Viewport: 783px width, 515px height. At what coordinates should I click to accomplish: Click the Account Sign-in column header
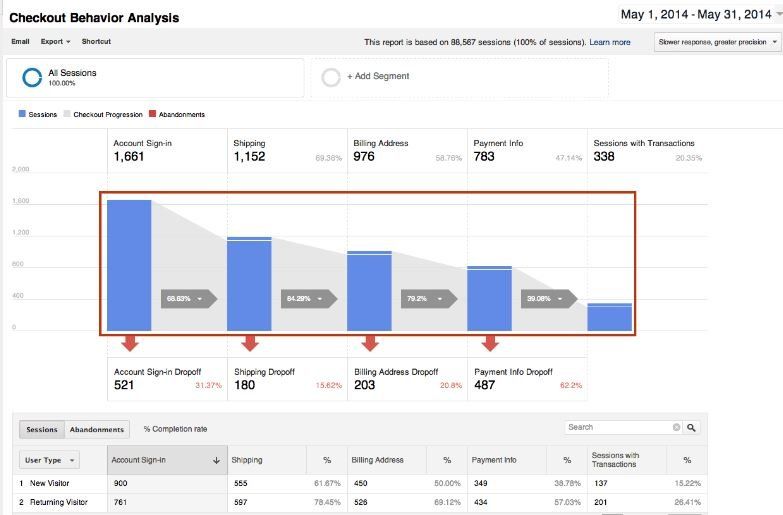pos(167,460)
